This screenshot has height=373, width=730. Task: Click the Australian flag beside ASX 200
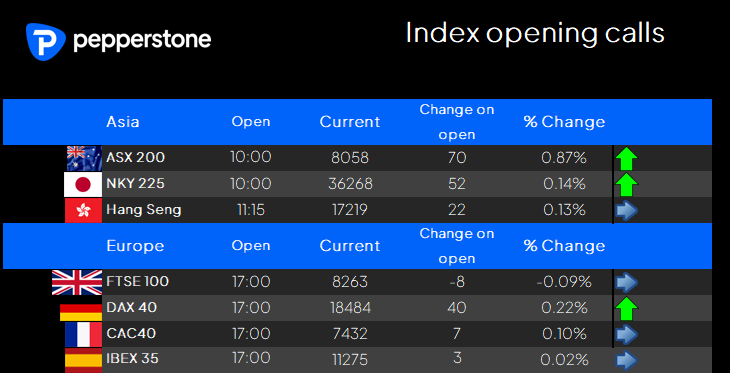coord(84,158)
